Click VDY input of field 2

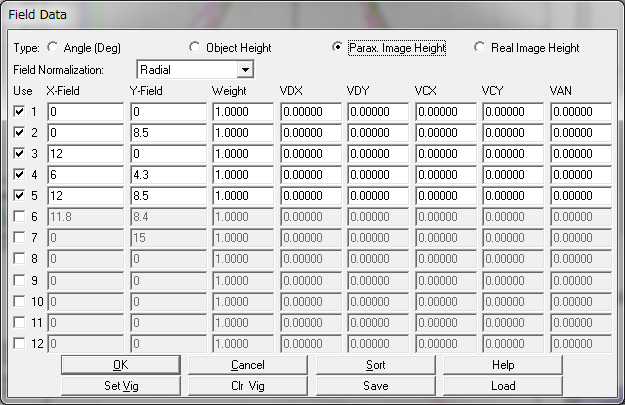(378, 132)
